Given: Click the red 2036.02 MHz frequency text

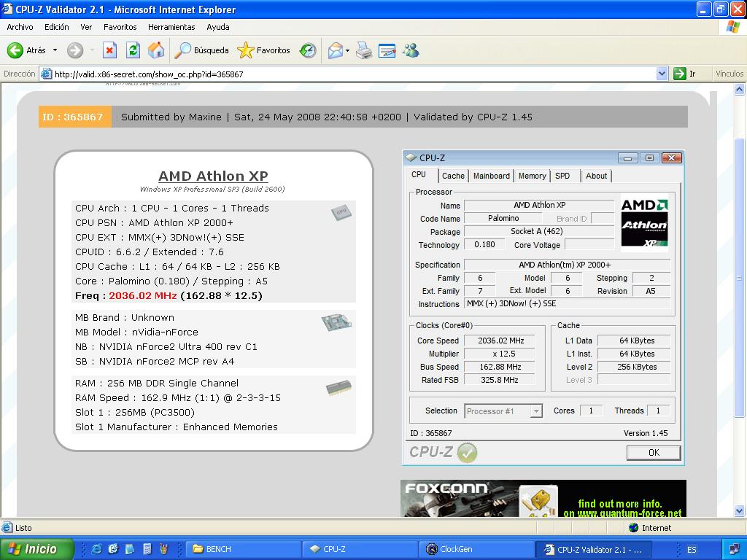Looking at the screenshot, I should click(x=143, y=296).
